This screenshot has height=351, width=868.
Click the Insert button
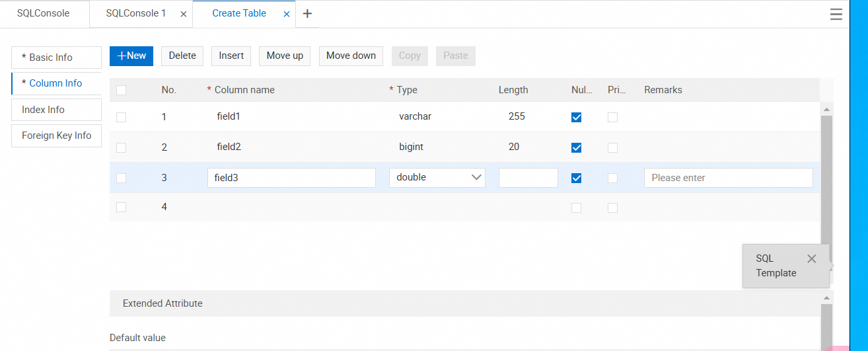[231, 56]
